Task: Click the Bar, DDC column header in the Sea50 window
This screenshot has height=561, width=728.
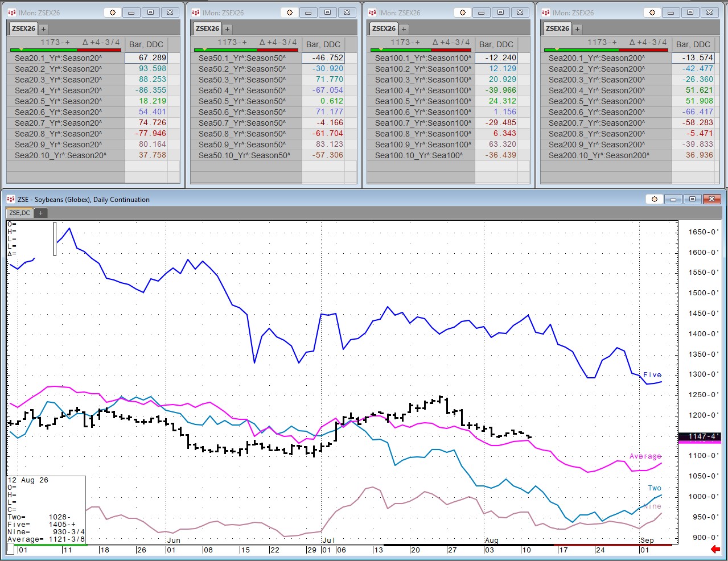Action: [323, 44]
